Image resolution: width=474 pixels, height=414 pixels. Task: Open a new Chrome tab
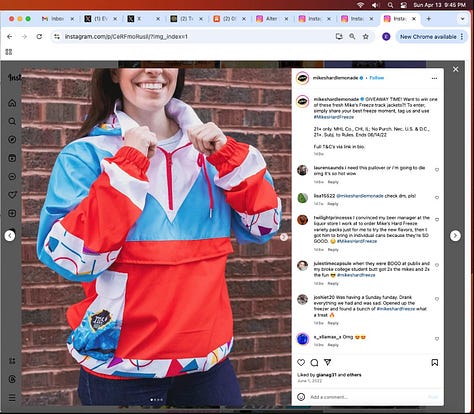pos(428,19)
